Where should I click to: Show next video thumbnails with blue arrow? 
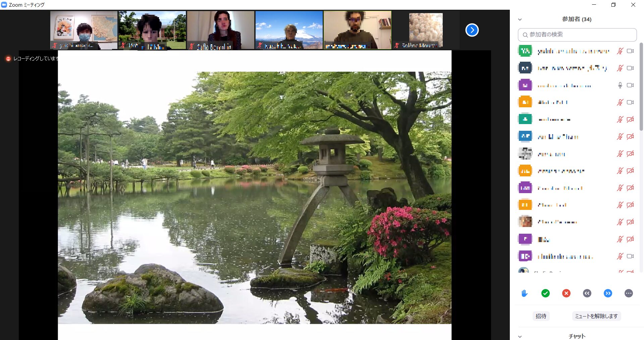[x=472, y=30]
